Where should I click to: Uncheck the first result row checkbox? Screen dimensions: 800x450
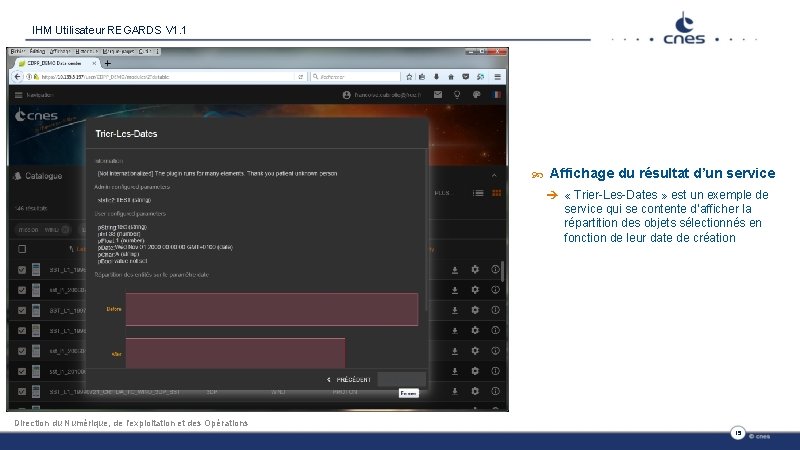pyautogui.click(x=22, y=270)
